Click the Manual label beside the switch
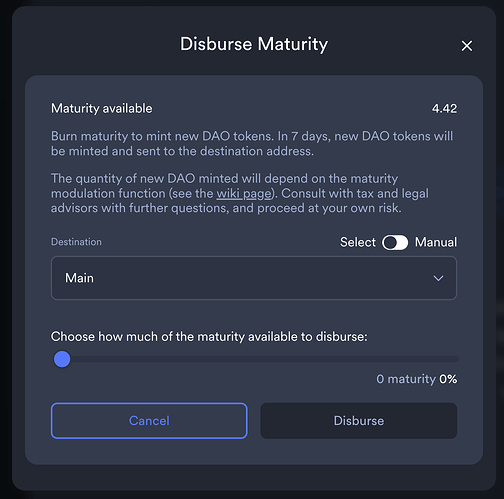This screenshot has width=504, height=499. [436, 242]
